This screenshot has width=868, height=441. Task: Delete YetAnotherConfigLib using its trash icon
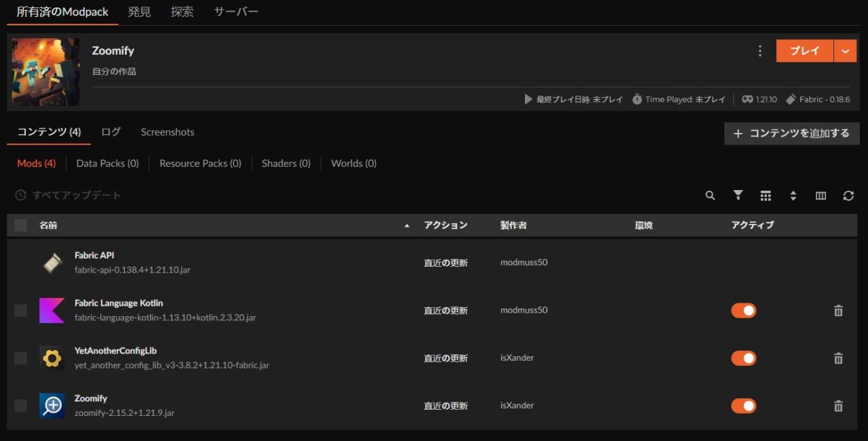click(838, 358)
